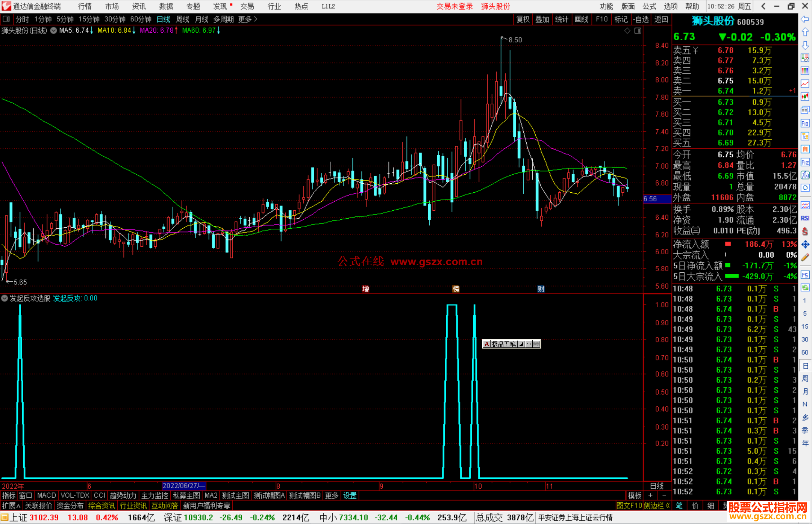Click the 2022/06/27 date marker on axis
Image resolution: width=812 pixels, height=524 pixels.
[184, 486]
